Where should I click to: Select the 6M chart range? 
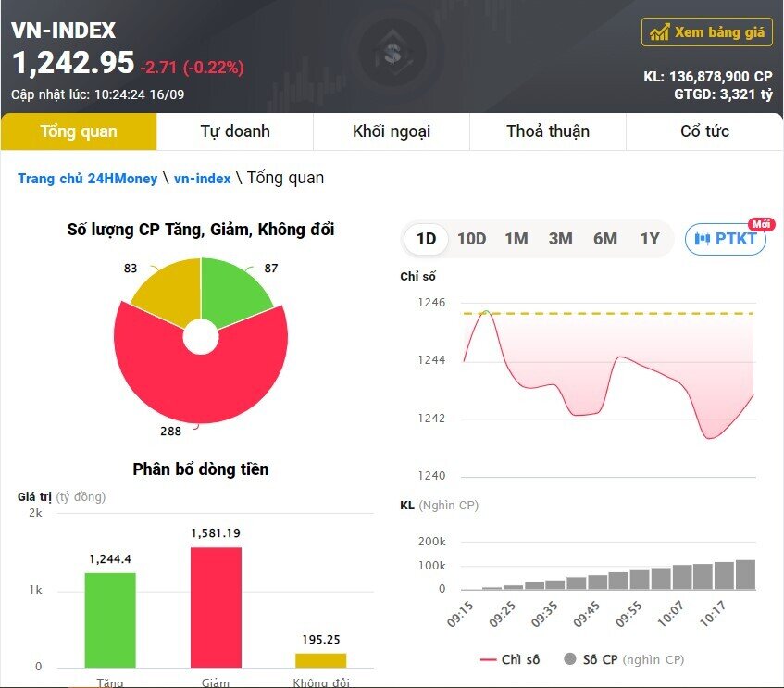coord(605,239)
